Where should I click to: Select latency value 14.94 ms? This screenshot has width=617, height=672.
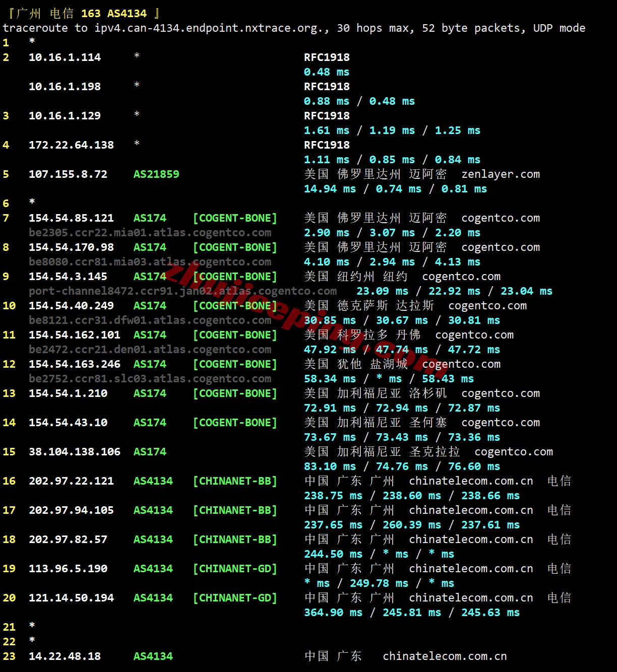point(330,189)
